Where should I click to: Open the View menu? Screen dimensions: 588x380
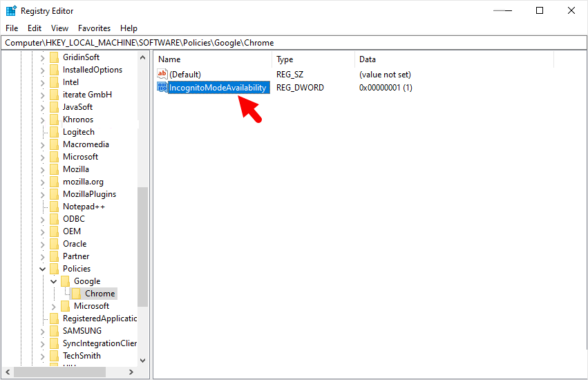[x=59, y=28]
